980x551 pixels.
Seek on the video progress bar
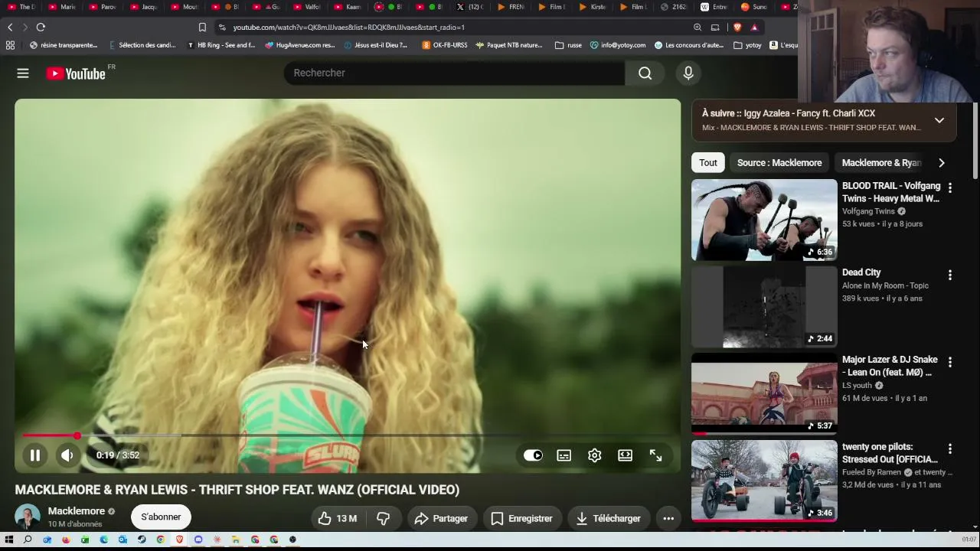pyautogui.click(x=348, y=435)
